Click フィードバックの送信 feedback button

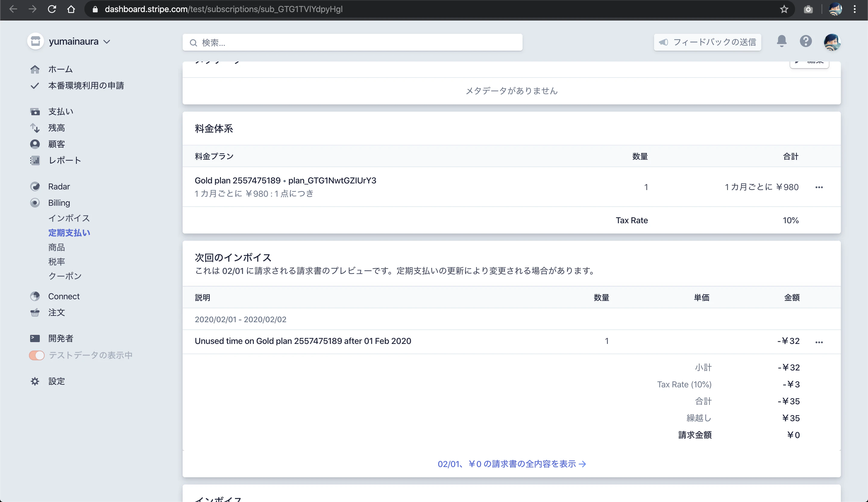[707, 42]
